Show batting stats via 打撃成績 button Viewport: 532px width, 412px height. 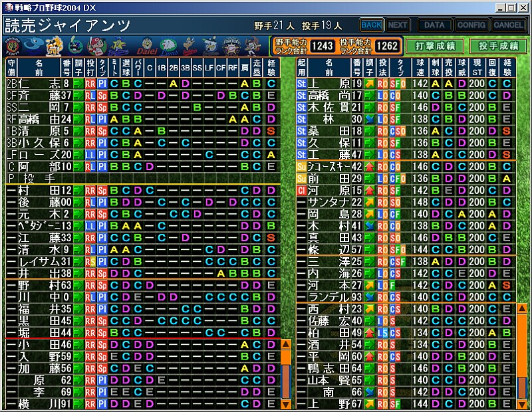click(435, 46)
